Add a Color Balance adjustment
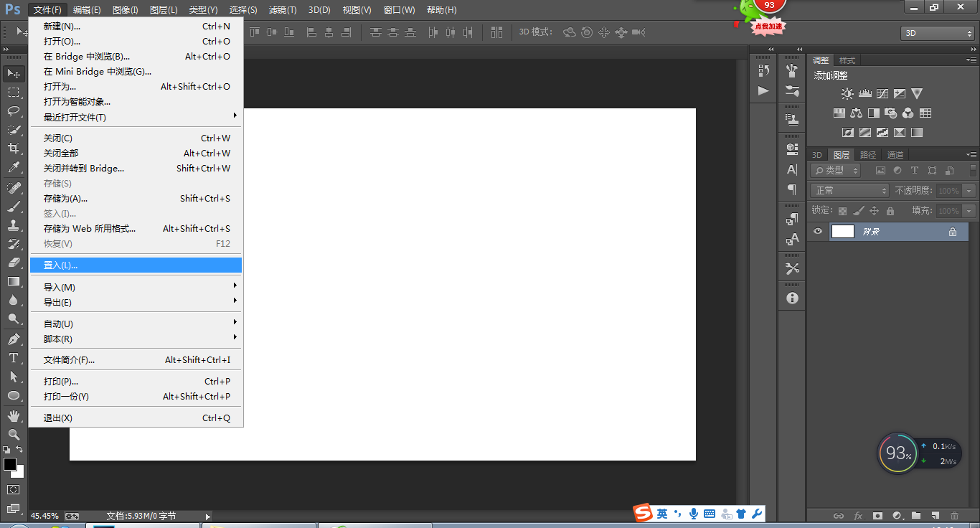The image size is (980, 528). 856,113
